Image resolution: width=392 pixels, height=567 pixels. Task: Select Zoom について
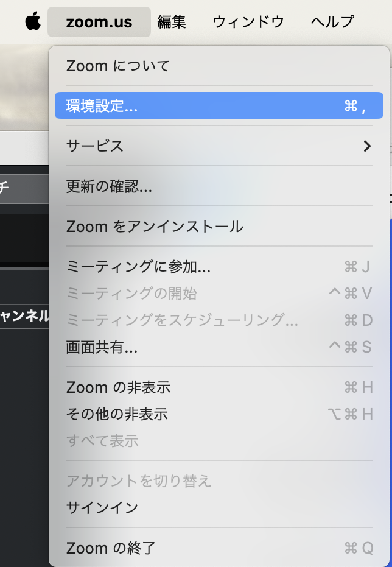coord(118,65)
